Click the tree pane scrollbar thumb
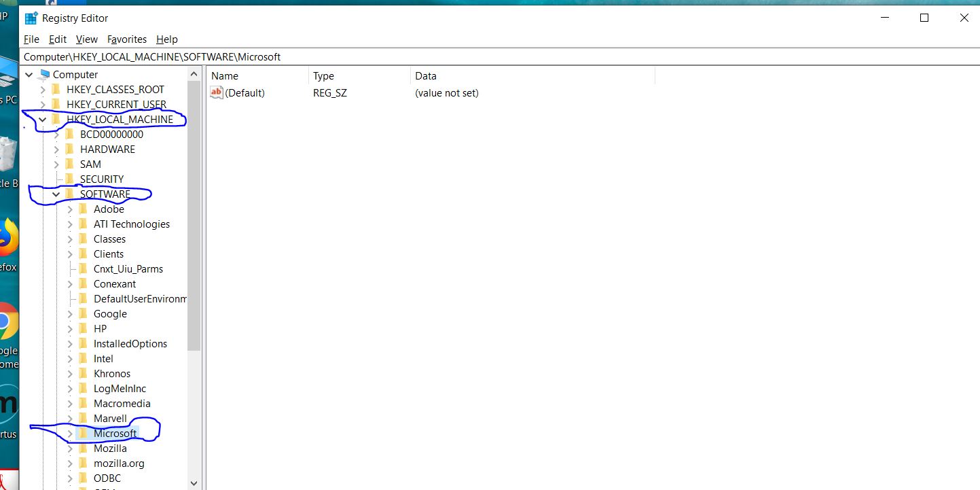The width and height of the screenshot is (980, 490). [x=194, y=215]
